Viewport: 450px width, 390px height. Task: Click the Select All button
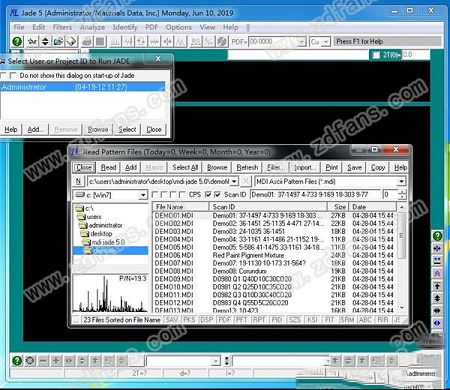point(185,167)
